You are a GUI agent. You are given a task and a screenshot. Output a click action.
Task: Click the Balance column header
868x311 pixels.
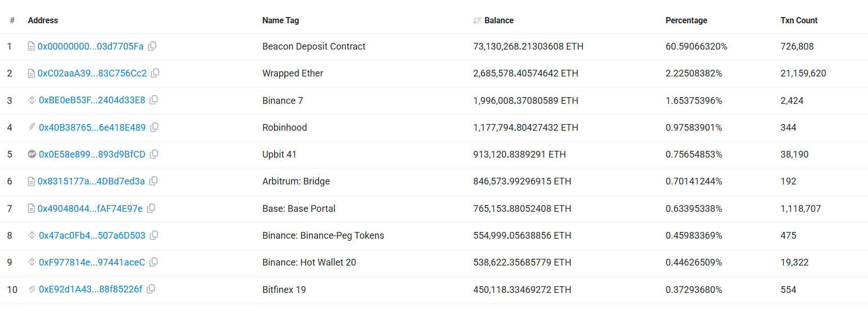tap(499, 20)
